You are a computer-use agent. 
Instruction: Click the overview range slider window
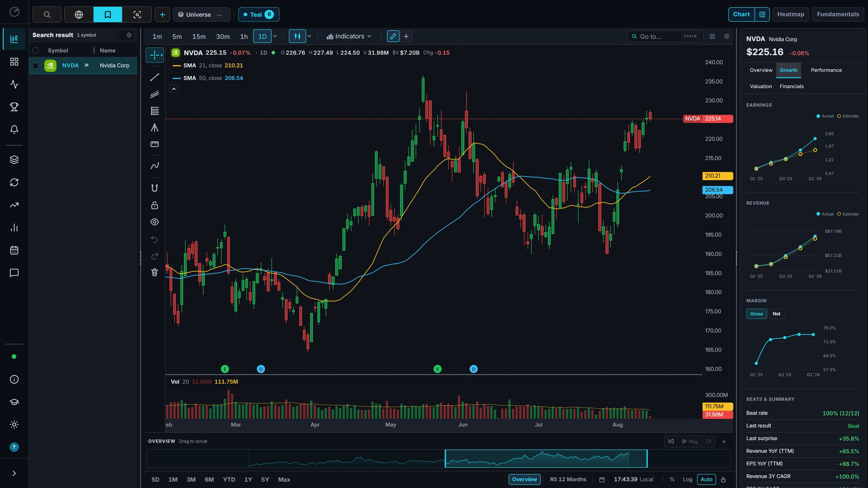[546, 459]
